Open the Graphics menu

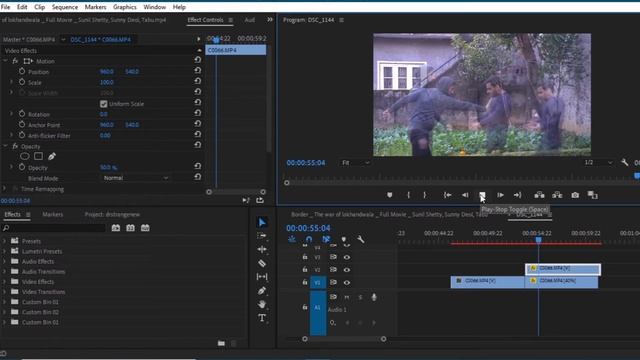124,7
